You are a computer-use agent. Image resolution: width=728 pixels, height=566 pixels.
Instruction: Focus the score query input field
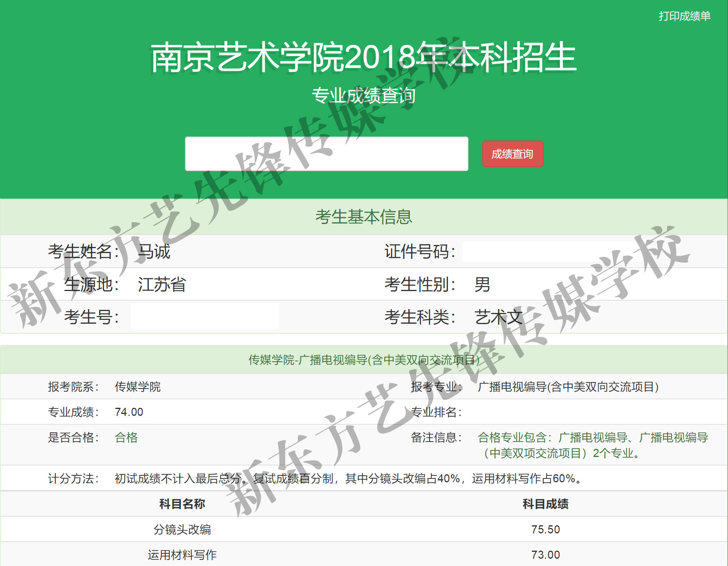[327, 154]
